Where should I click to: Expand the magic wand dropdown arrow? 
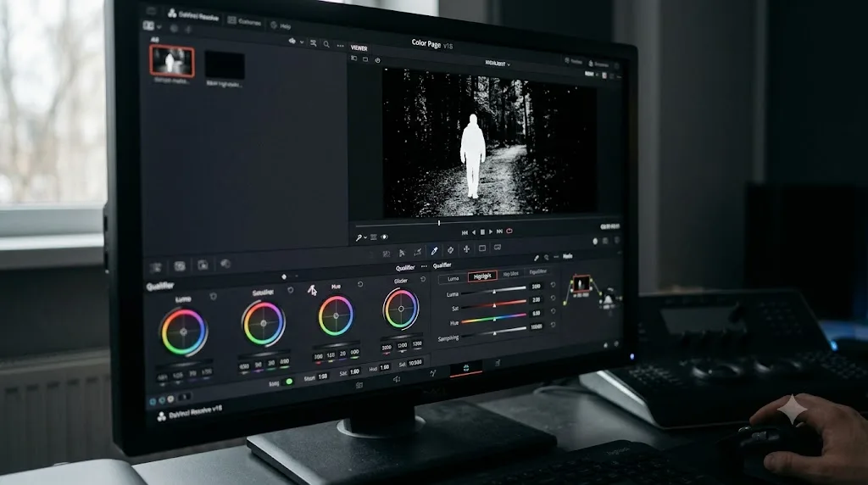(x=365, y=238)
